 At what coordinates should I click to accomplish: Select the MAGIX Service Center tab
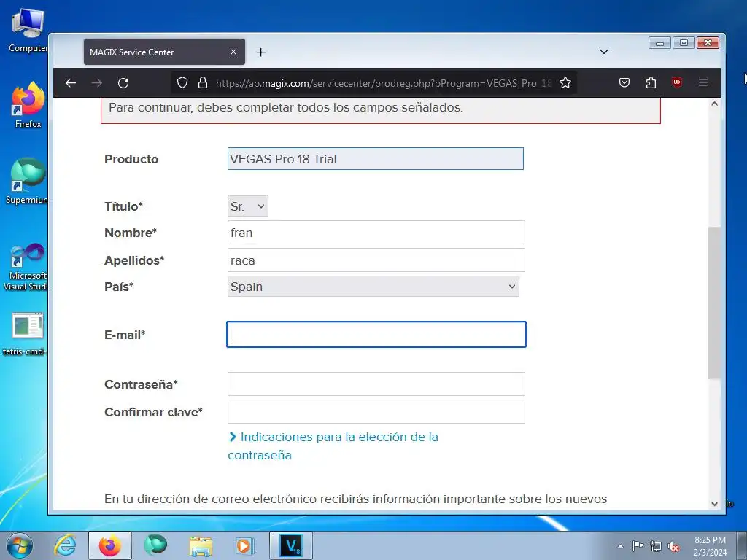pyautogui.click(x=164, y=52)
